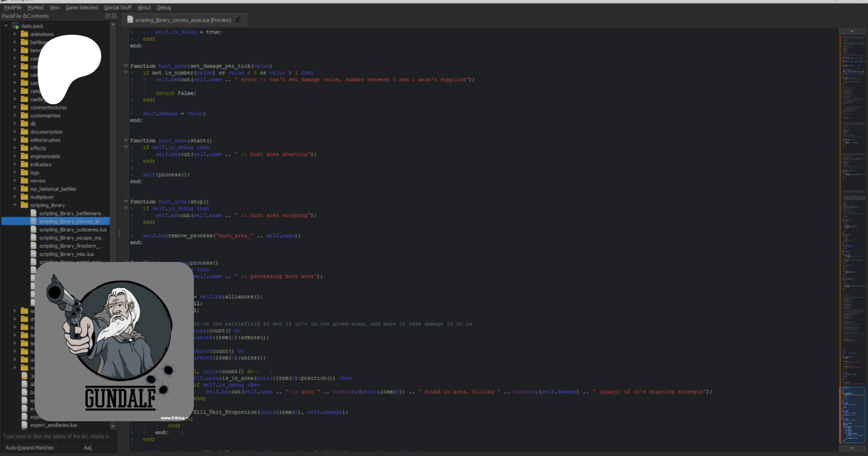Viewport: 868px width, 456px height.
Task: Toggle case sensitive Aa filter button
Action: point(87,448)
